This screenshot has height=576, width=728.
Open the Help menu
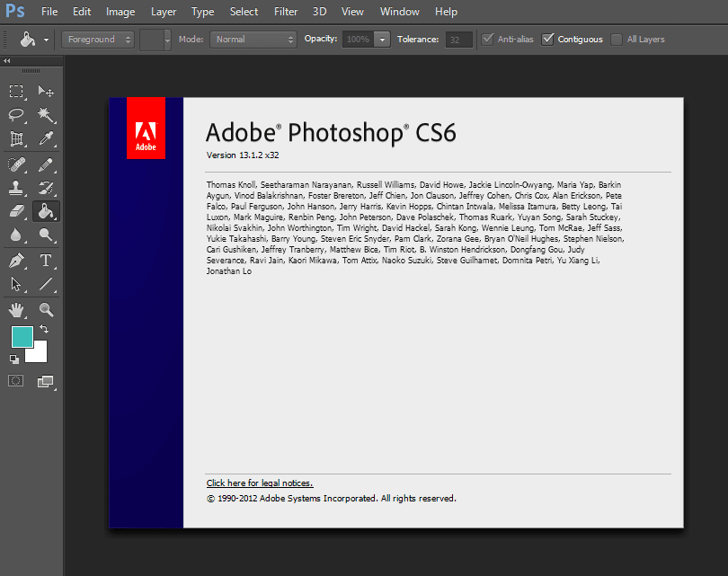pyautogui.click(x=446, y=12)
